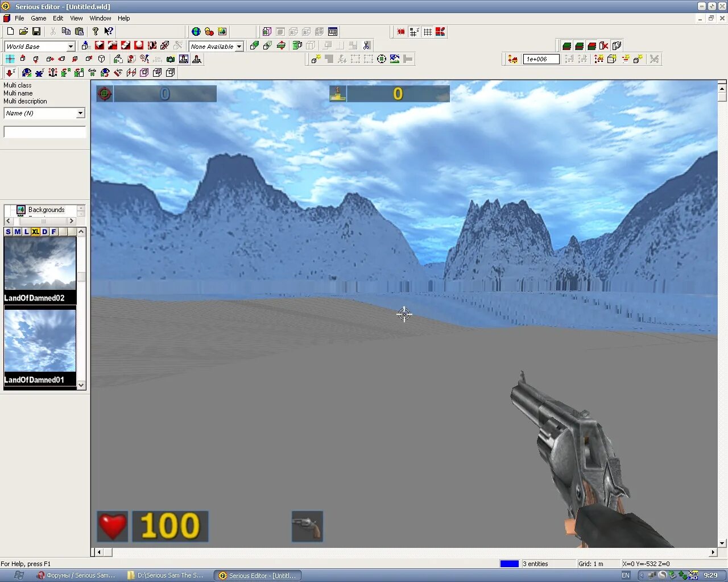
Task: Click the joystick icon in the third toolbar row
Action: click(197, 59)
